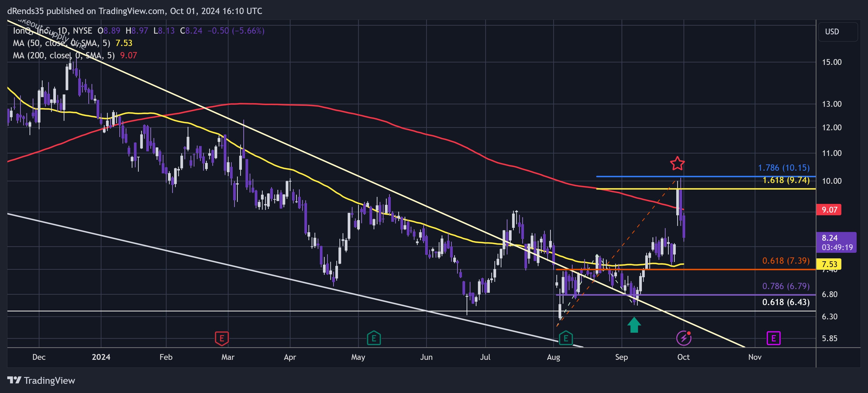The height and width of the screenshot is (393, 868).
Task: Click the MA (200, close, 0, SMA, 5) legend
Action: pyautogui.click(x=64, y=56)
